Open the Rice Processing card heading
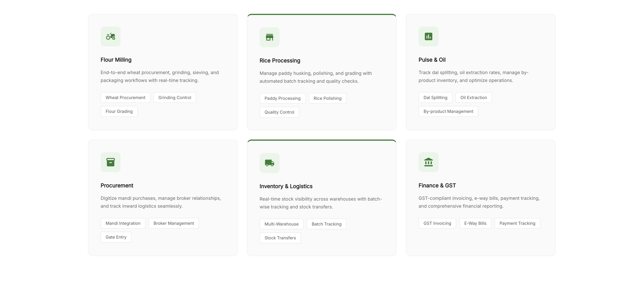The image size is (644, 281). [280, 60]
